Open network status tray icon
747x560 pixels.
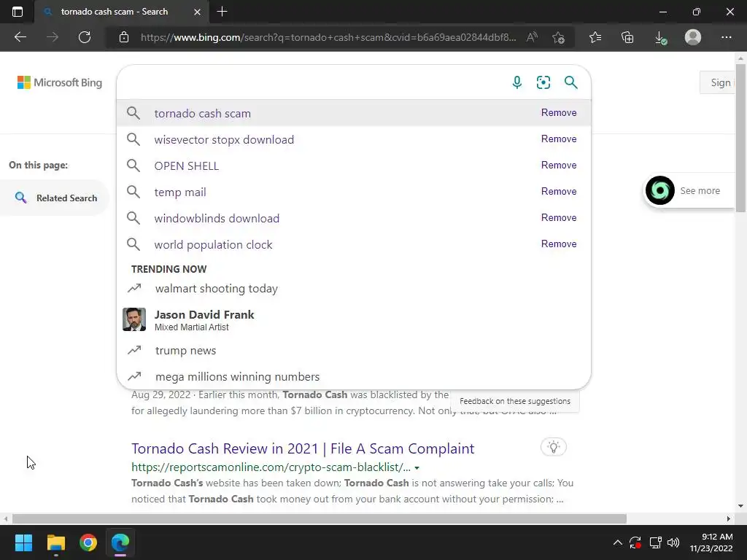656,542
